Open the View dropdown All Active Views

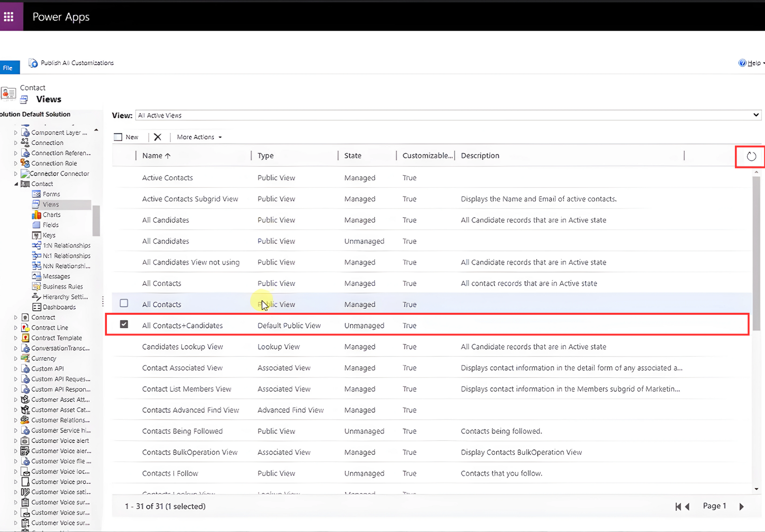click(x=448, y=115)
